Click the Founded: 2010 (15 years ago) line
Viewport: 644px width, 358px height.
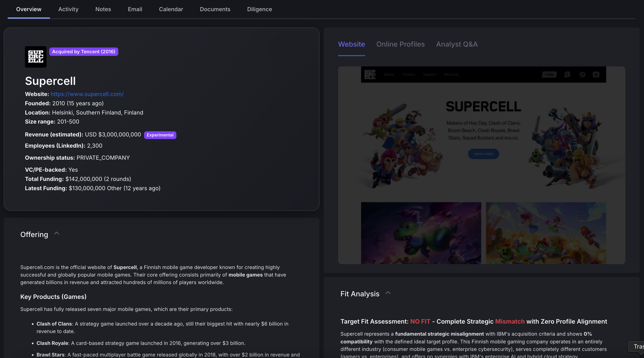64,103
